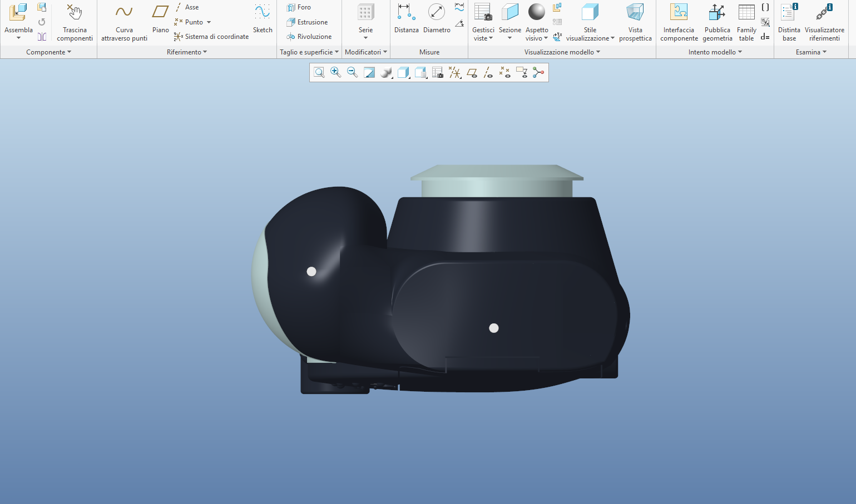Viewport: 856px width, 504px height.
Task: Click the Misure group label
Action: (429, 52)
